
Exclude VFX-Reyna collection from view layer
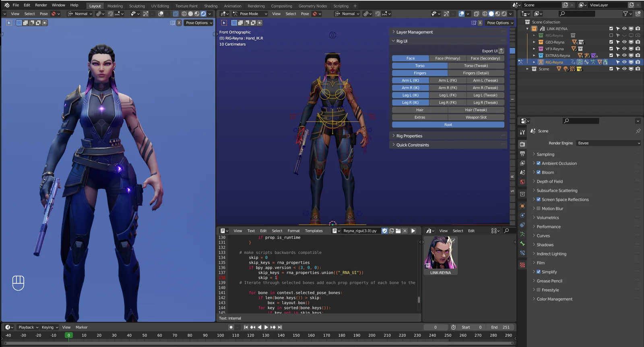611,49
